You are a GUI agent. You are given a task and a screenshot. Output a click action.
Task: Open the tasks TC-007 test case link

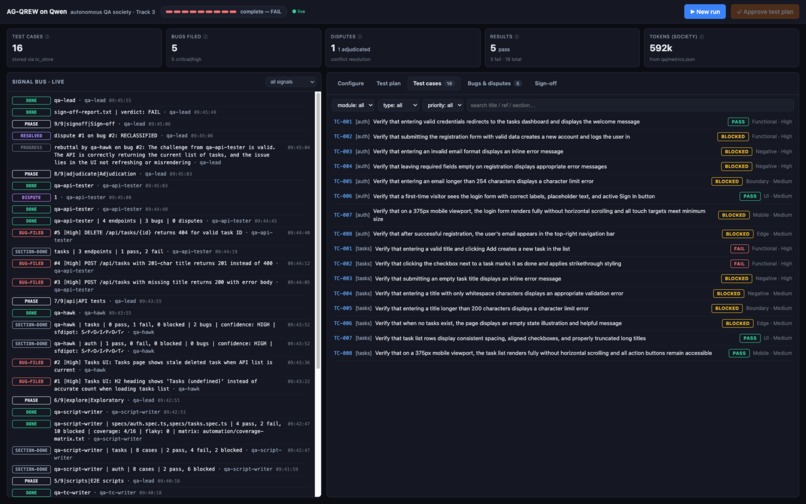[342, 338]
